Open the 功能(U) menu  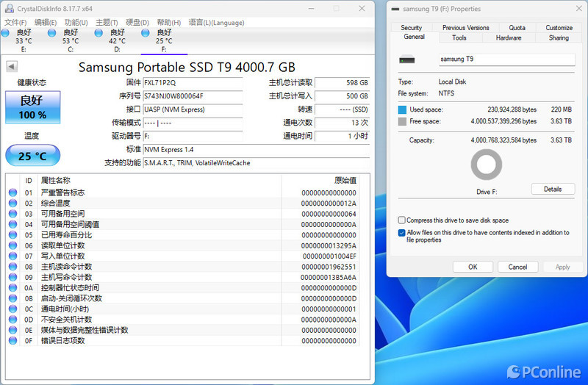(x=75, y=22)
